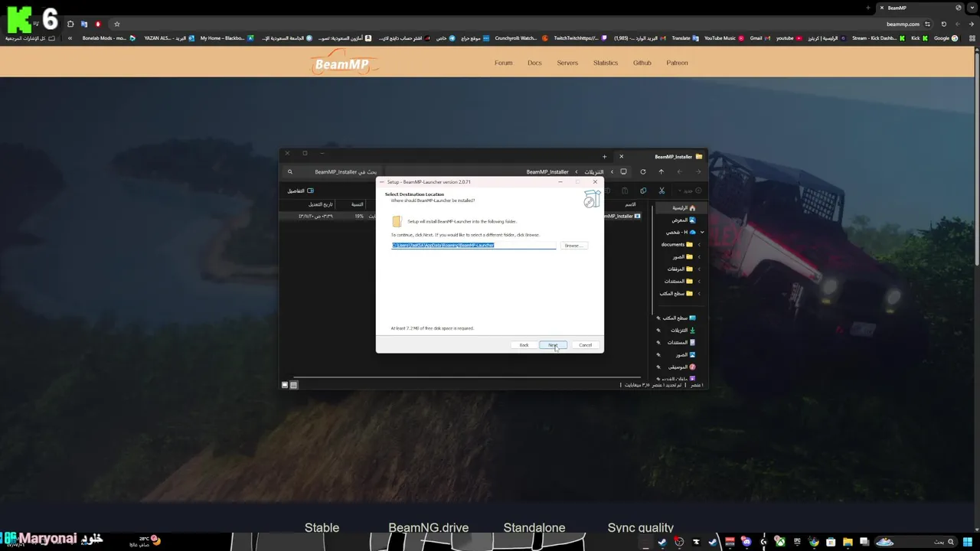Go up one folder in Explorer
This screenshot has height=551, width=980.
pos(661,171)
